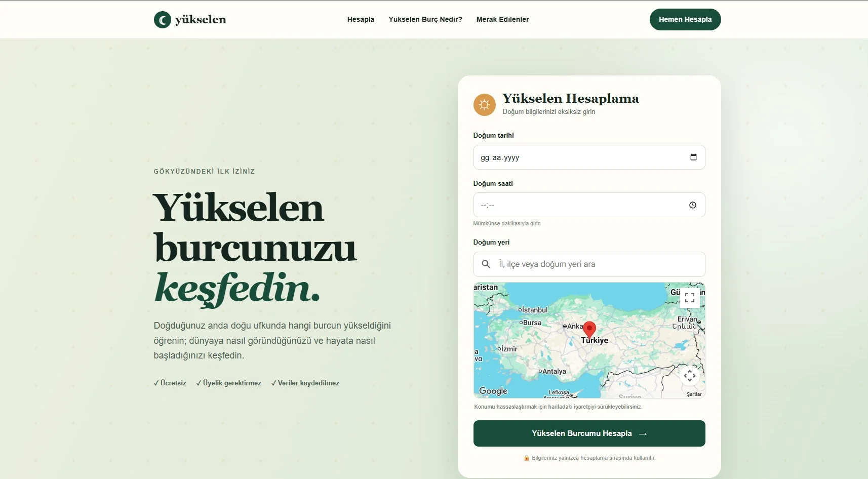Screen dimensions: 868x479
Task: Click the Ücretsiz checkmark text
Action: click(170, 383)
